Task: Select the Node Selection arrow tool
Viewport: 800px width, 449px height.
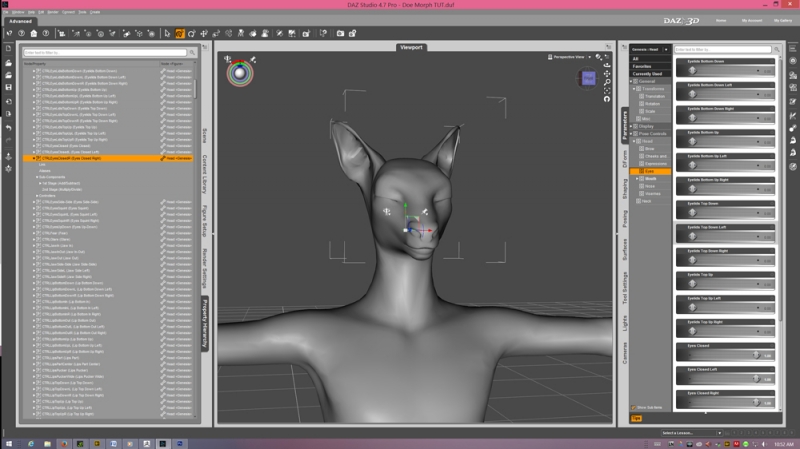Action: (166, 33)
